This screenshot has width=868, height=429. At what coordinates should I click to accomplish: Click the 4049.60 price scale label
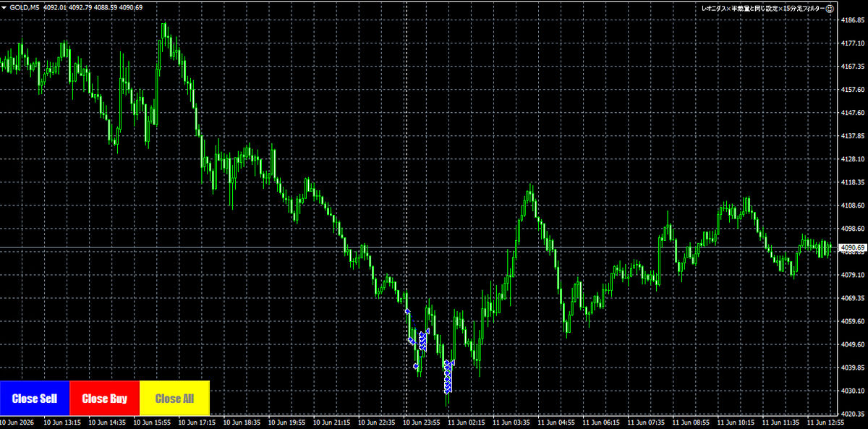(854, 344)
